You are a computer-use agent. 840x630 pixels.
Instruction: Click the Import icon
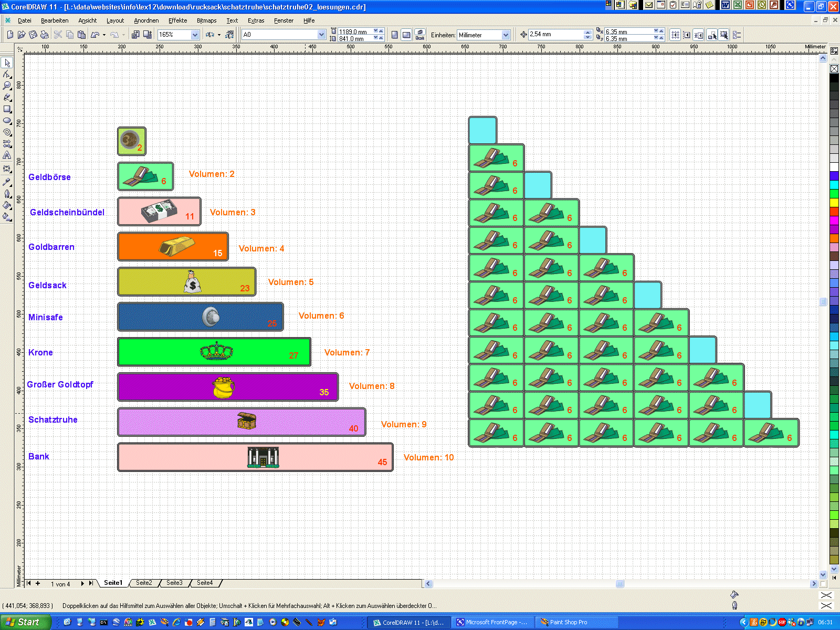[x=135, y=35]
